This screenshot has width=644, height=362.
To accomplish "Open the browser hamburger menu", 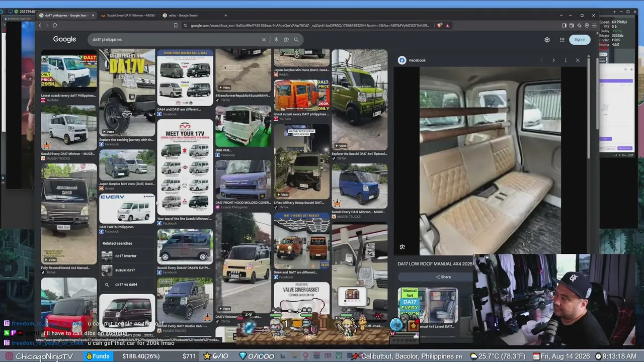I will coord(594,25).
